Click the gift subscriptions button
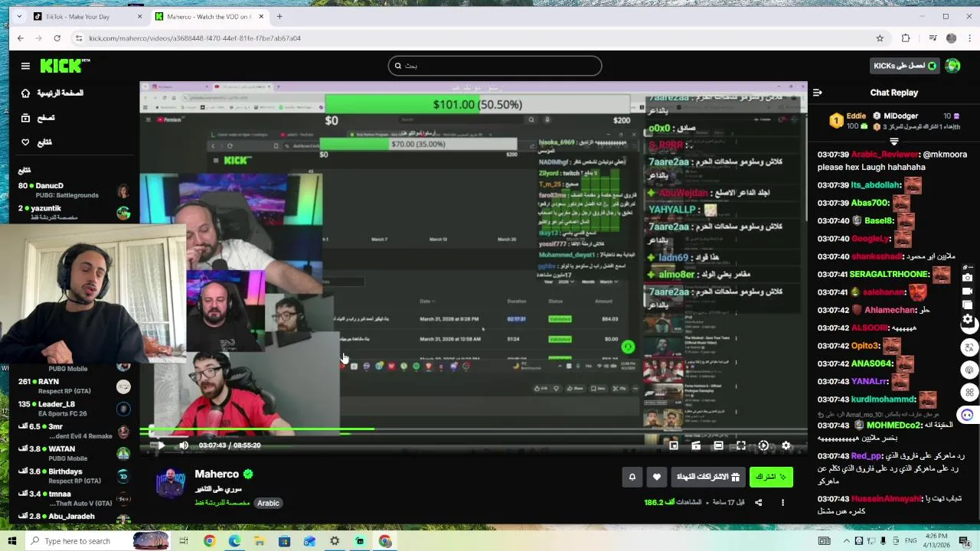The image size is (980, 551). tap(707, 477)
